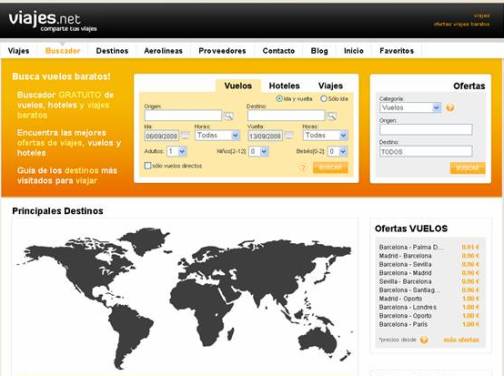Expand the Vuelta Horas dropdown
This screenshot has height=376, width=504.
[326, 135]
